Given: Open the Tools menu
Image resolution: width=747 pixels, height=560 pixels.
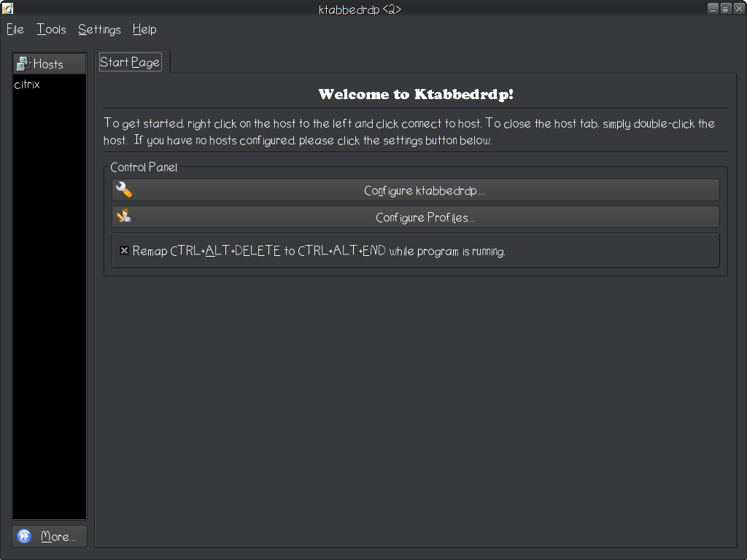Looking at the screenshot, I should pyautogui.click(x=52, y=29).
